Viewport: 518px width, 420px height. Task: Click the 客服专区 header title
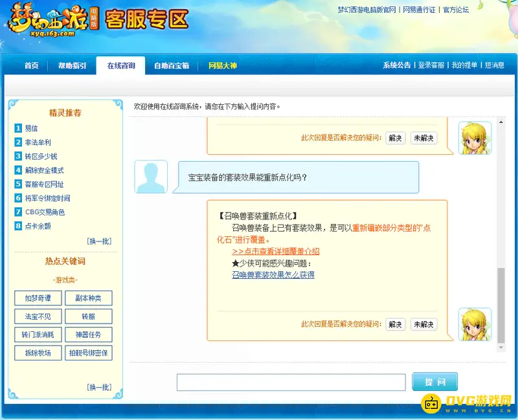click(x=147, y=19)
